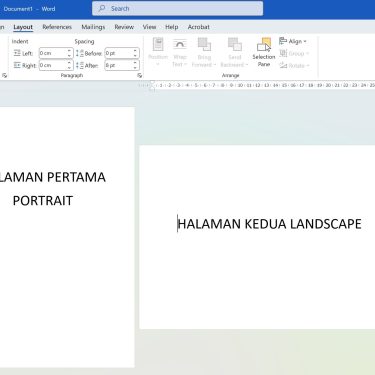
Task: Increase the Spacing After value
Action: pyautogui.click(x=135, y=63)
